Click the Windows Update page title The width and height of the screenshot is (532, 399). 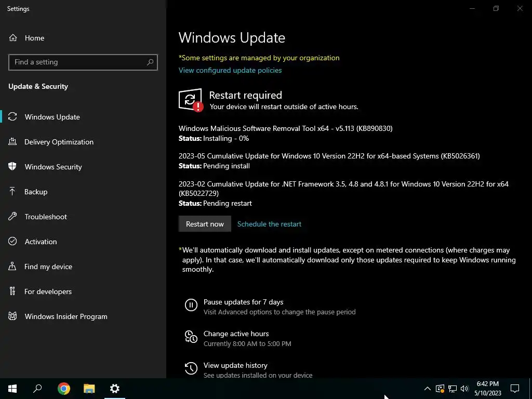tap(232, 37)
